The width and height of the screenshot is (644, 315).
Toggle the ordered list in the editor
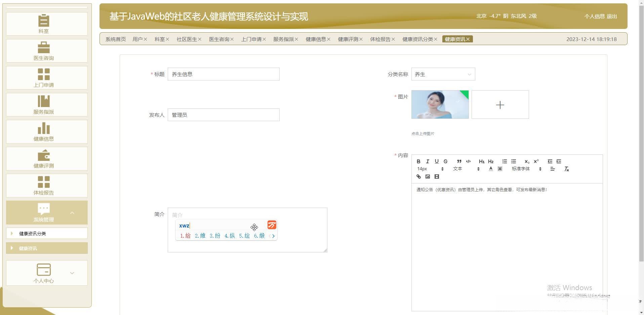tap(504, 162)
